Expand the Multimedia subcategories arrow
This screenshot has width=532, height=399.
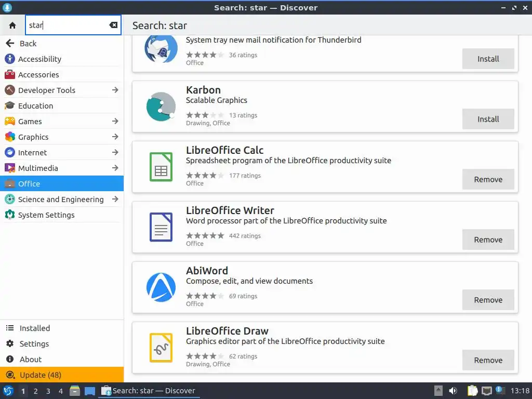[x=115, y=168]
